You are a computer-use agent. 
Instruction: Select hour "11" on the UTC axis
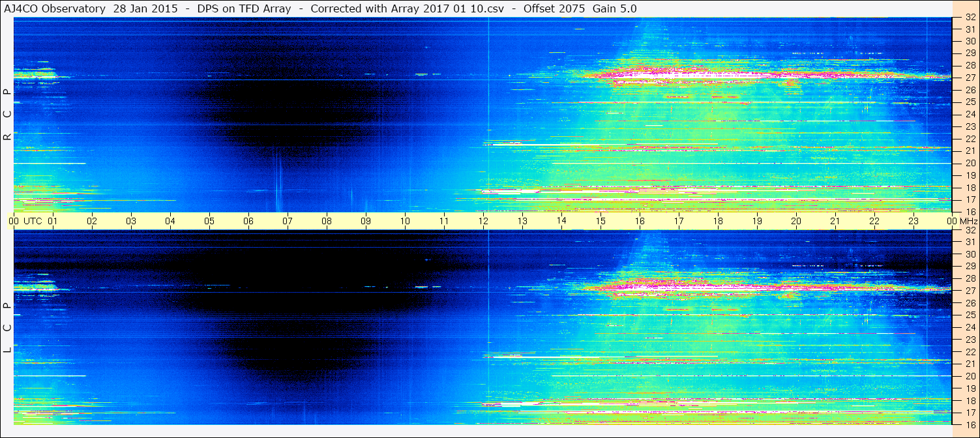coord(444,221)
